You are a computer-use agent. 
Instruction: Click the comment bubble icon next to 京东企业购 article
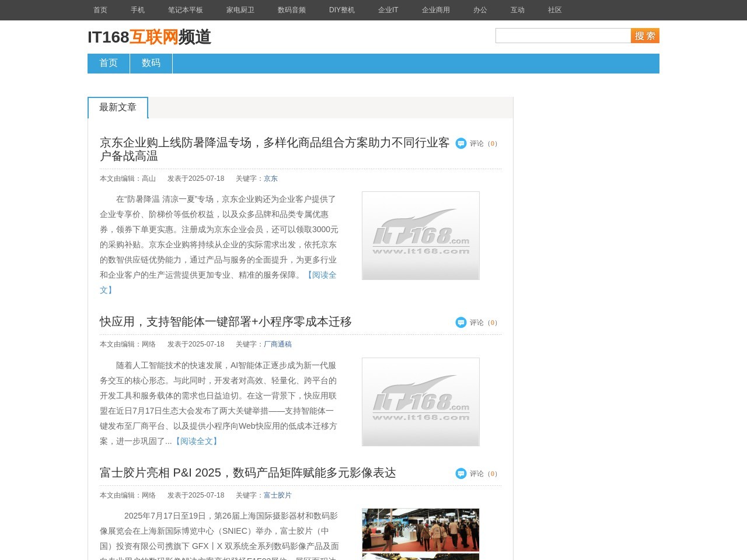pos(462,143)
